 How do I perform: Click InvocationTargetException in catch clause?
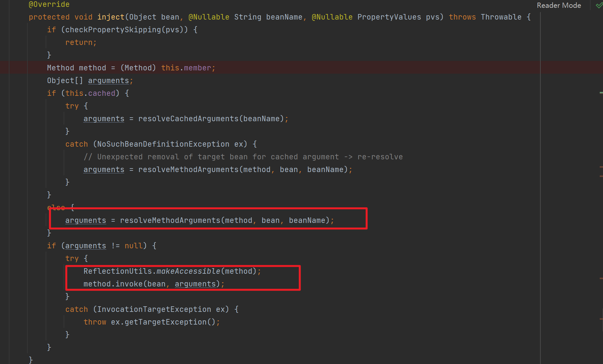(x=154, y=309)
